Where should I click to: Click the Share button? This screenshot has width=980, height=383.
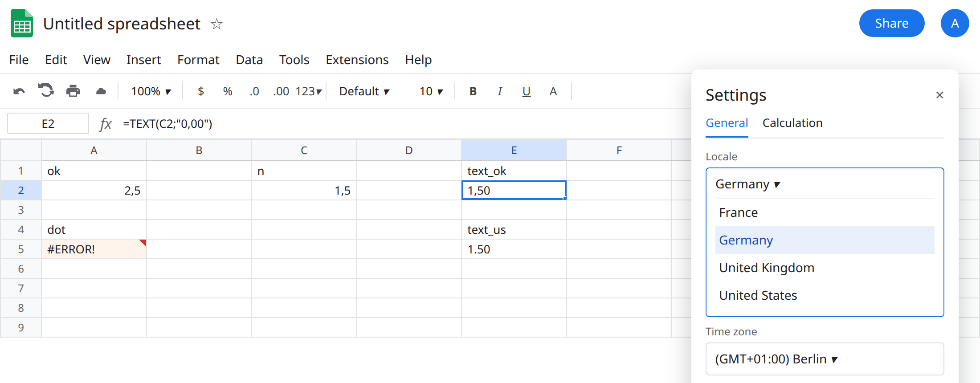[x=892, y=23]
